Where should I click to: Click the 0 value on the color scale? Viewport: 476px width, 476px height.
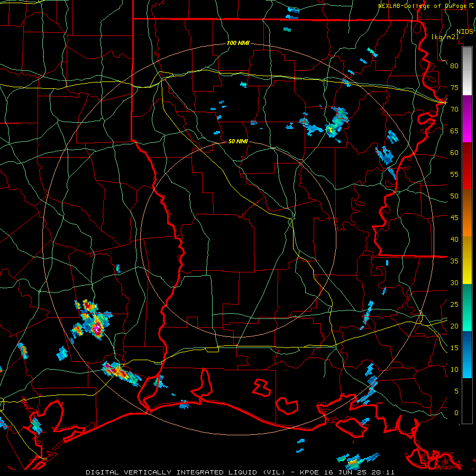[456, 413]
